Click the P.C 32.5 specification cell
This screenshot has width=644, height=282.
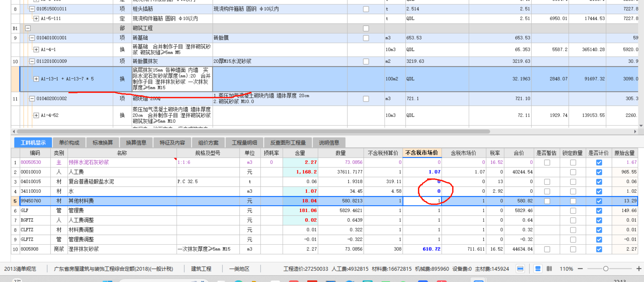208,182
